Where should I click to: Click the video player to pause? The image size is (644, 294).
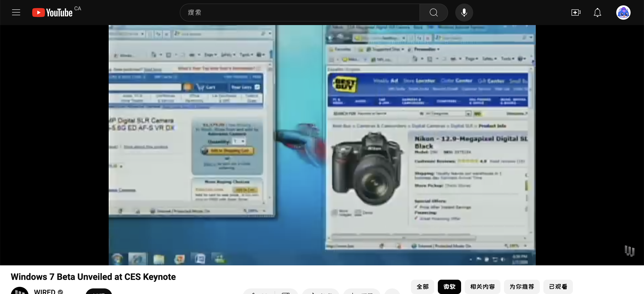click(322, 145)
